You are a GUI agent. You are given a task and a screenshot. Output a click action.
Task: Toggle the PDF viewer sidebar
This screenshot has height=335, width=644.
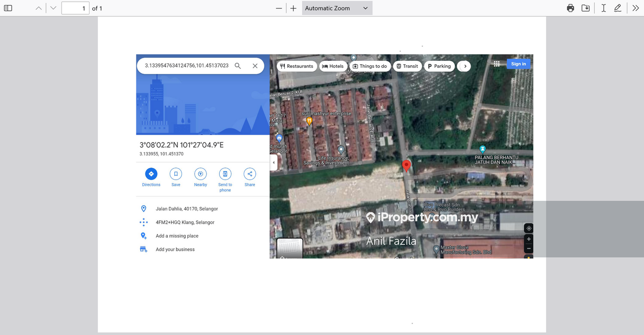pos(8,8)
